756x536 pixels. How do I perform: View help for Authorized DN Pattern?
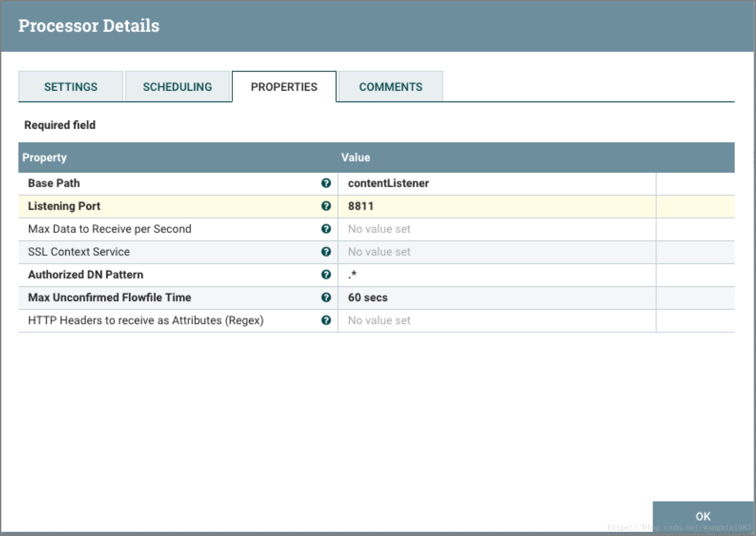326,275
